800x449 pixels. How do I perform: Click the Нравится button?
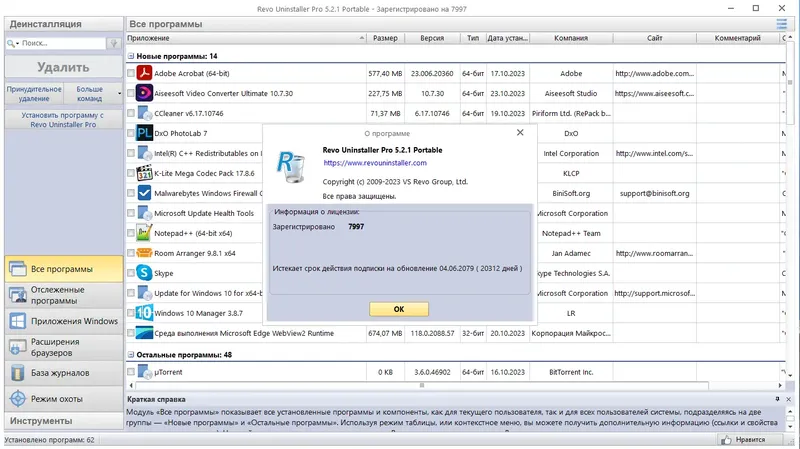pyautogui.click(x=749, y=439)
